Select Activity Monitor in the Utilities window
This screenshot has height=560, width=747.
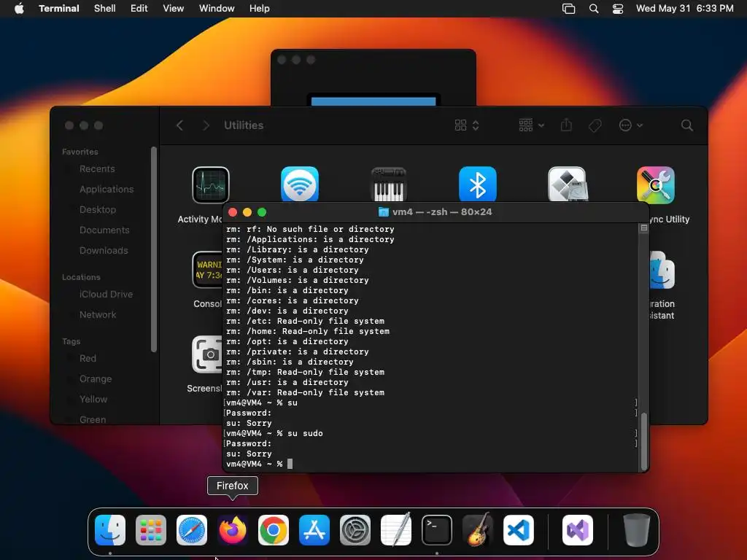click(211, 184)
